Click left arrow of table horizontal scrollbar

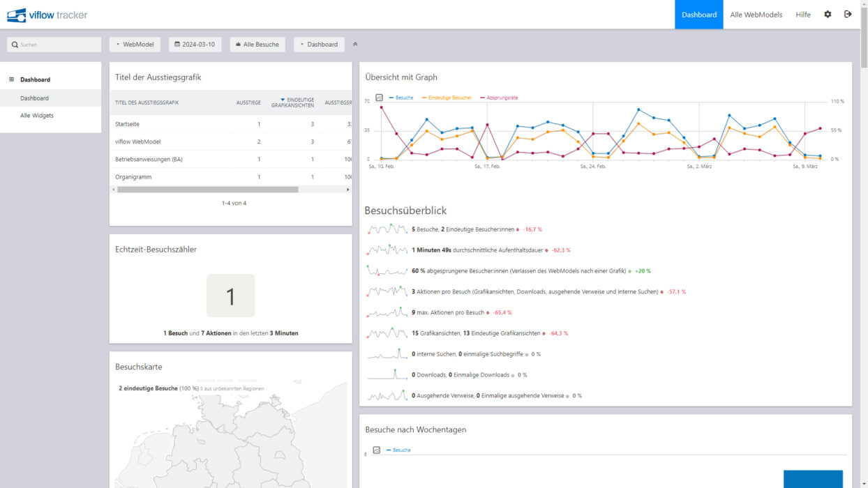(x=113, y=190)
